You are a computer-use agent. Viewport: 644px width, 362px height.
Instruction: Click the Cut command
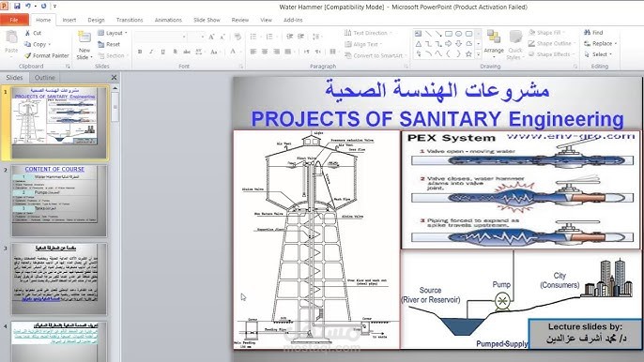pos(33,33)
